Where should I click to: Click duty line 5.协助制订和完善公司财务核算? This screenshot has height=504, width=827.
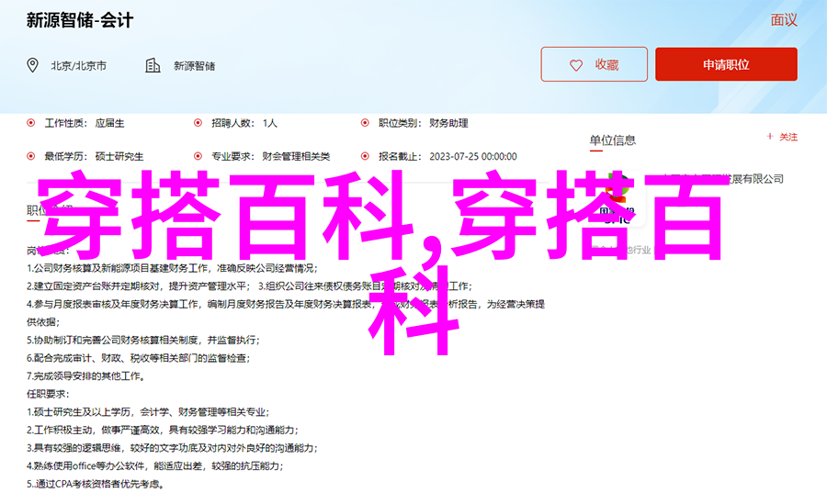pos(143,340)
